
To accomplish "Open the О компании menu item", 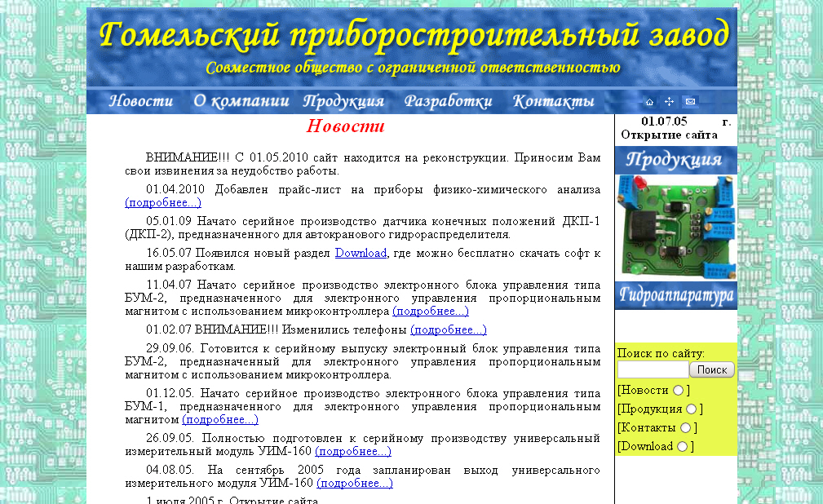I will coord(241,101).
